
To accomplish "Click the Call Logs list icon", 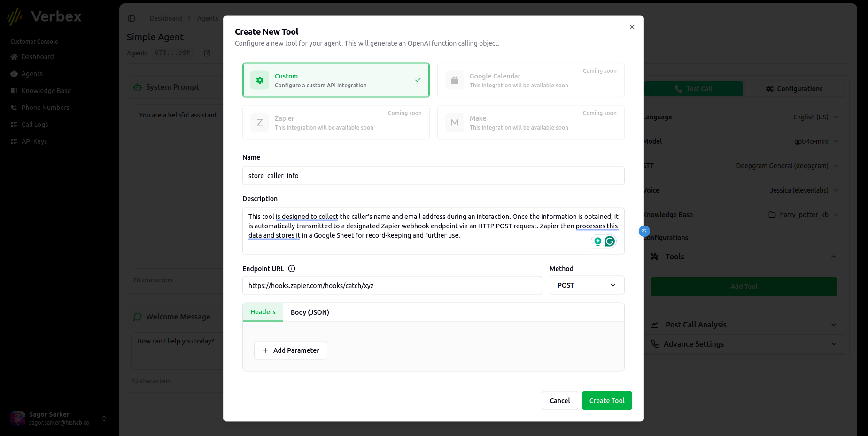I will [x=14, y=125].
